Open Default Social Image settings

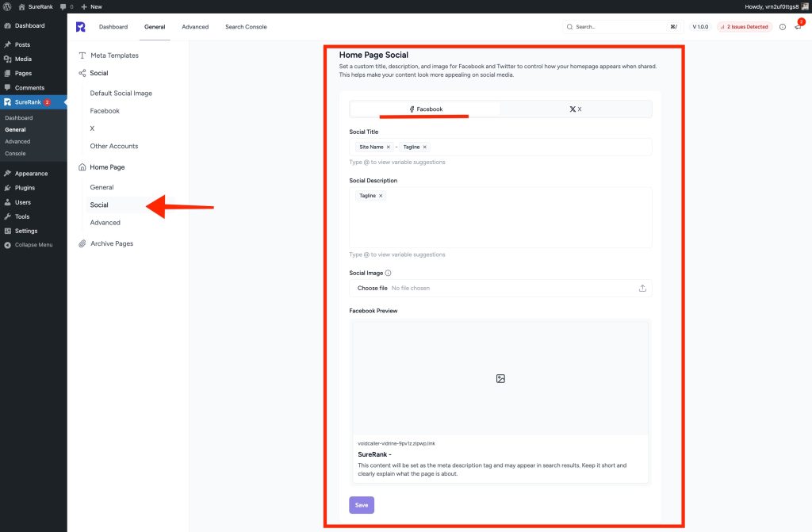pos(121,94)
